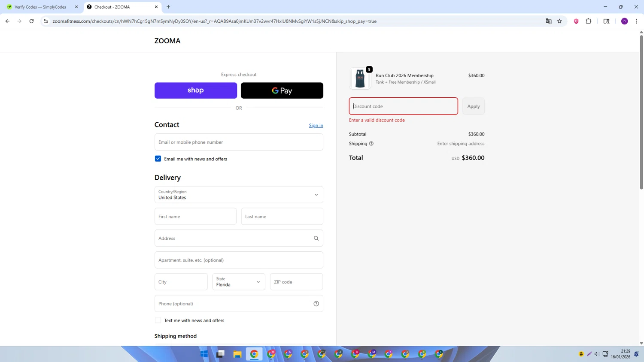644x362 pixels.
Task: Open Task View from the taskbar
Action: [221, 354]
